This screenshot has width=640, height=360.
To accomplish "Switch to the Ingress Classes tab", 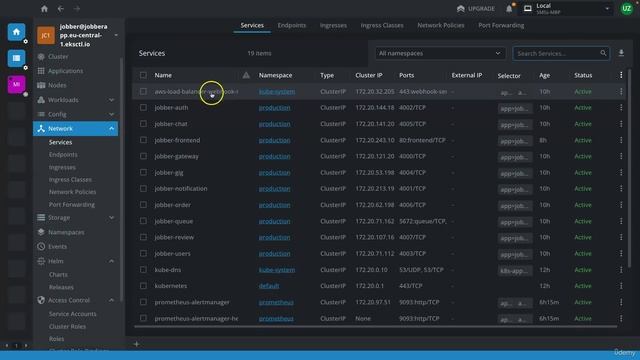I will (x=382, y=25).
